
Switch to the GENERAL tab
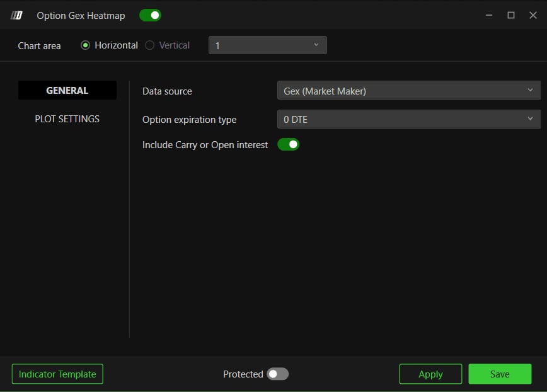coord(67,90)
